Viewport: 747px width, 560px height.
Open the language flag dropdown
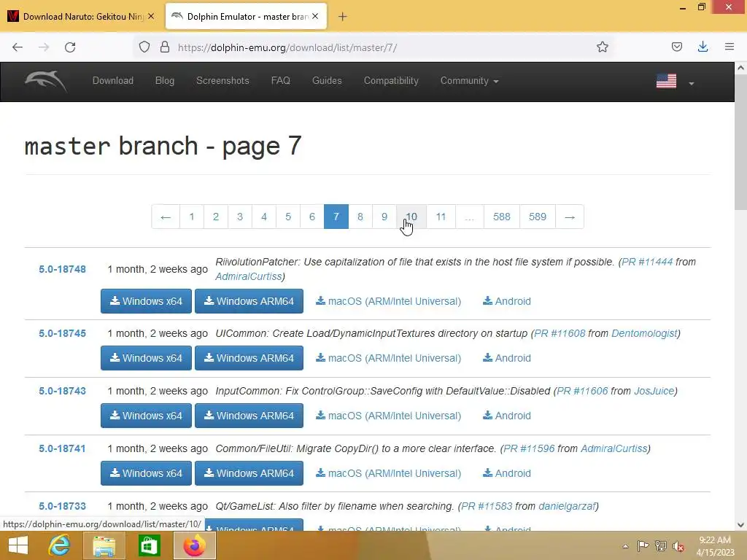click(x=675, y=82)
